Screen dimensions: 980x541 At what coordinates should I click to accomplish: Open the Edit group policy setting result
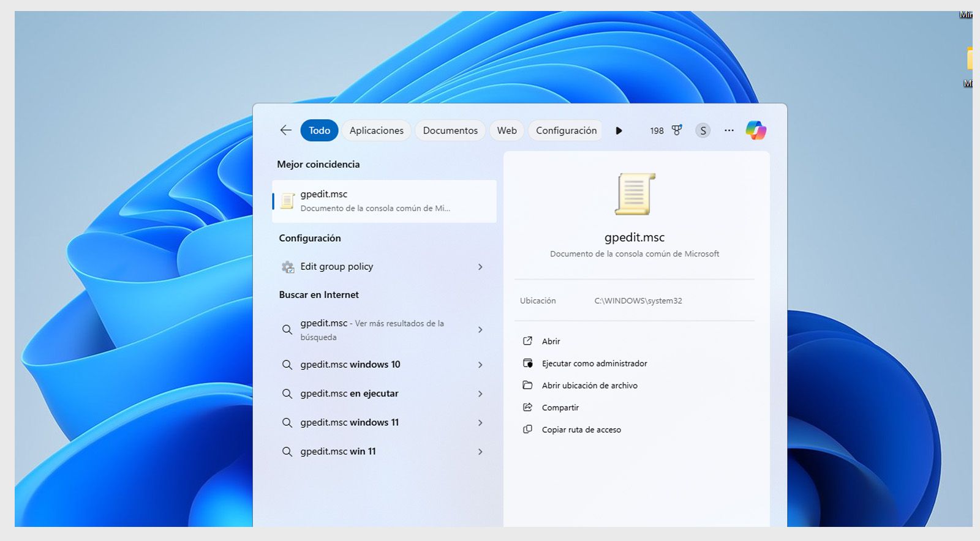click(384, 267)
